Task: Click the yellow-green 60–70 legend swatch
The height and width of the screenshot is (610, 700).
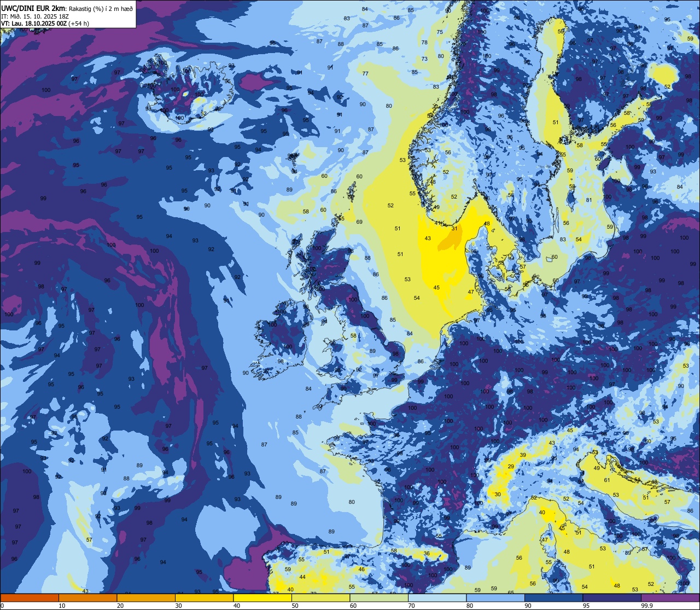Action: 379,597
